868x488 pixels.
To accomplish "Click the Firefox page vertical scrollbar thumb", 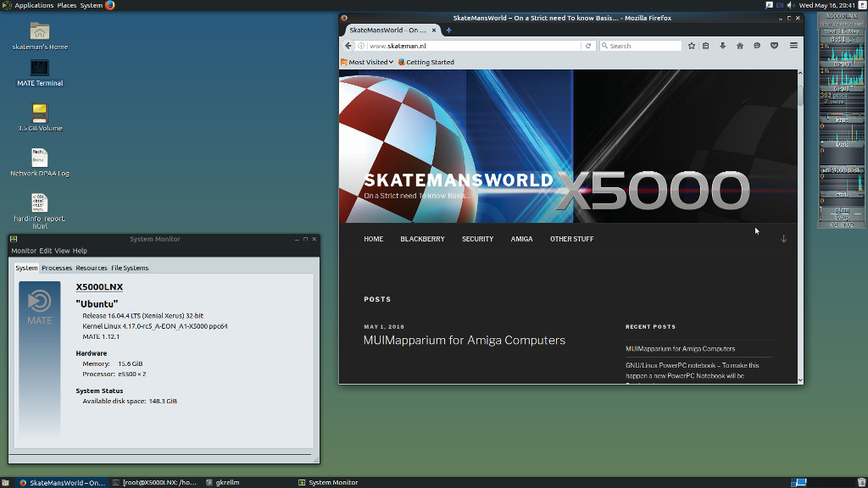I will point(800,95).
